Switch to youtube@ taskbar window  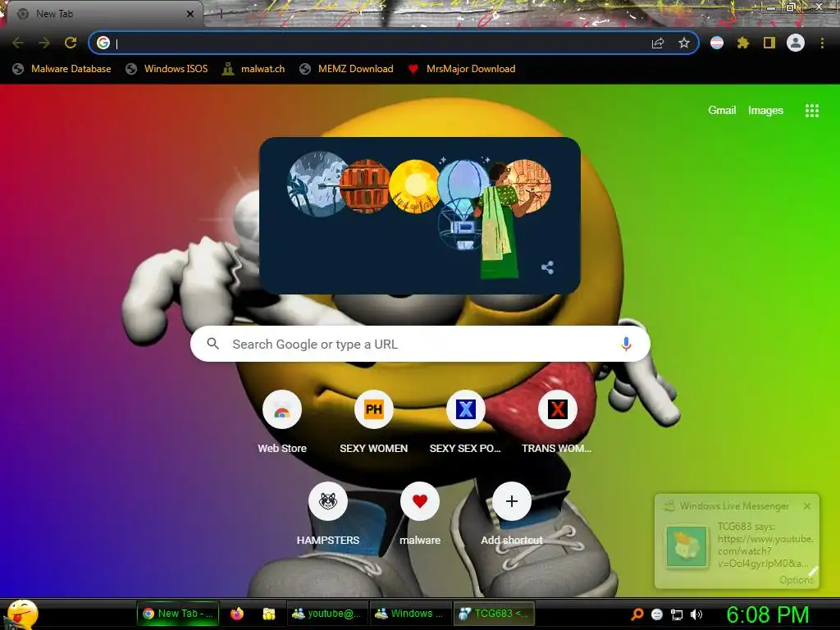click(326, 614)
